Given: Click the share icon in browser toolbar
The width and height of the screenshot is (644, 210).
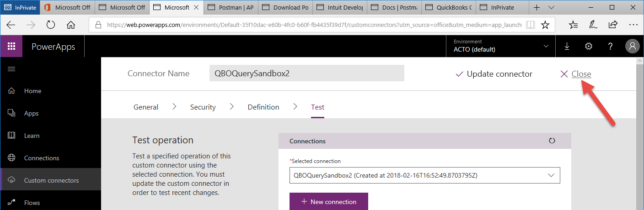Looking at the screenshot, I should click(613, 25).
